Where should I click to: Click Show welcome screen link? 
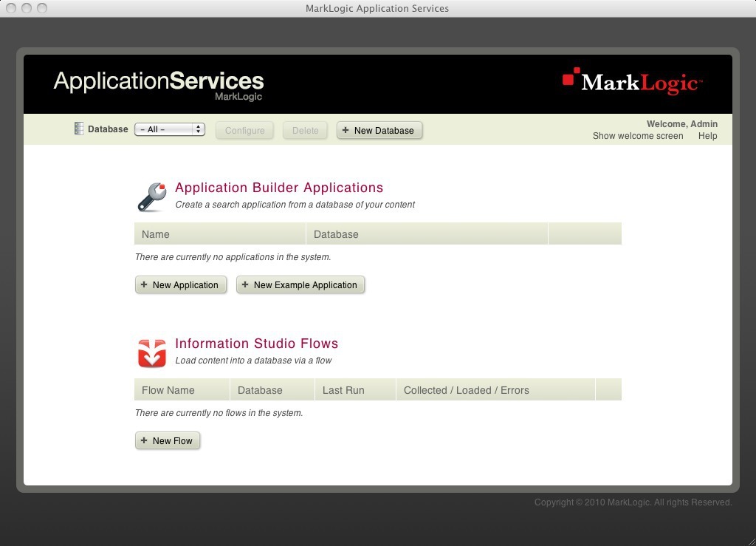tap(637, 136)
